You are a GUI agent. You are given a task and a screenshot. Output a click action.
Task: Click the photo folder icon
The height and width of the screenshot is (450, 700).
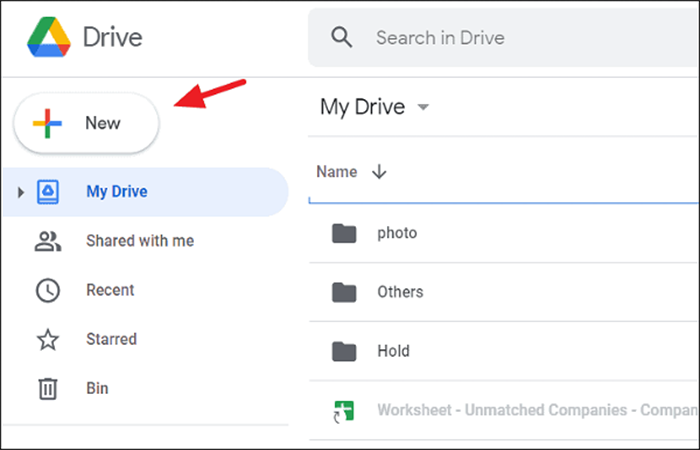click(344, 233)
